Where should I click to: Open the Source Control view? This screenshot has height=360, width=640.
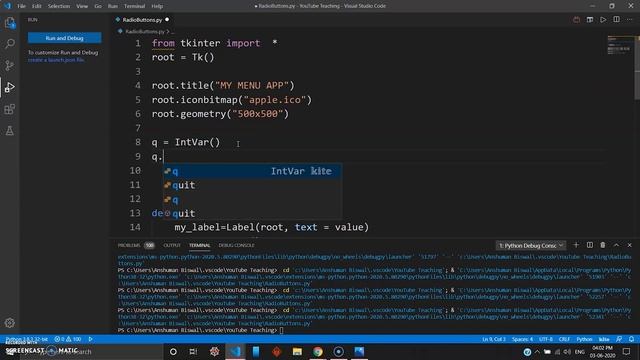(x=10, y=65)
